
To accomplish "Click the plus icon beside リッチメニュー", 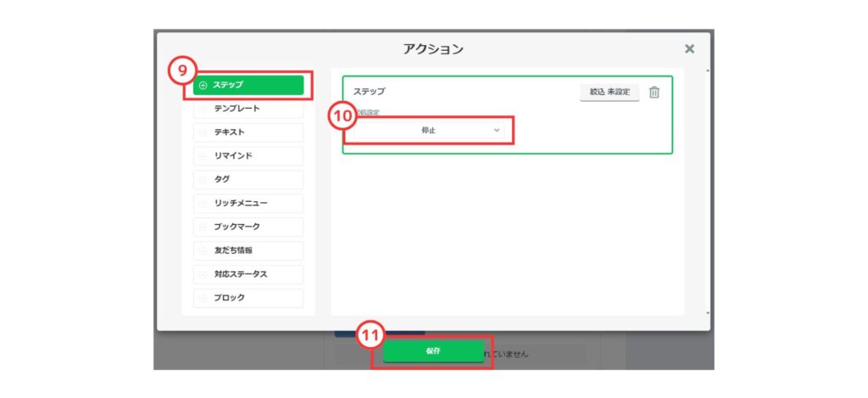I will (203, 204).
